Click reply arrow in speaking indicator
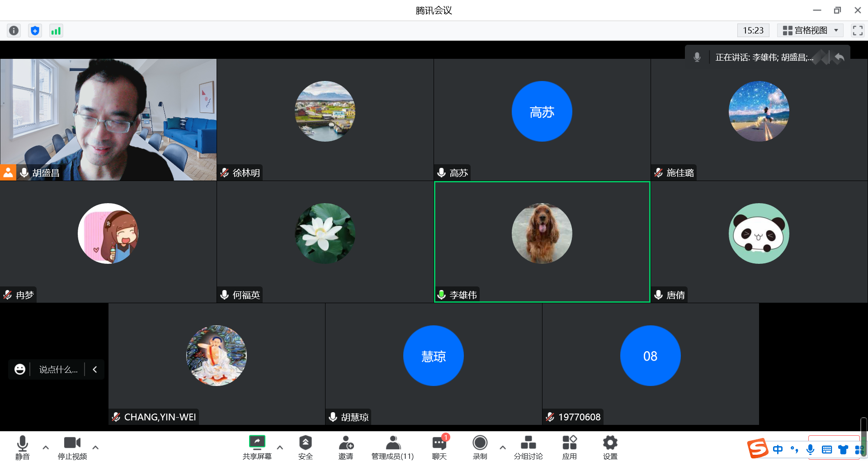The image size is (868, 462). (x=840, y=57)
